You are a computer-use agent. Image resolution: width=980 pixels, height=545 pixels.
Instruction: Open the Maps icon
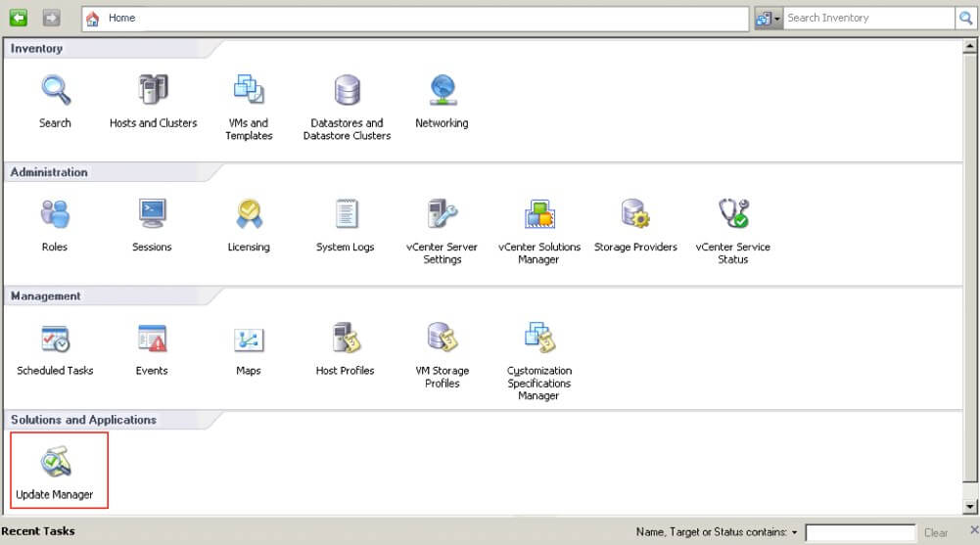[249, 341]
